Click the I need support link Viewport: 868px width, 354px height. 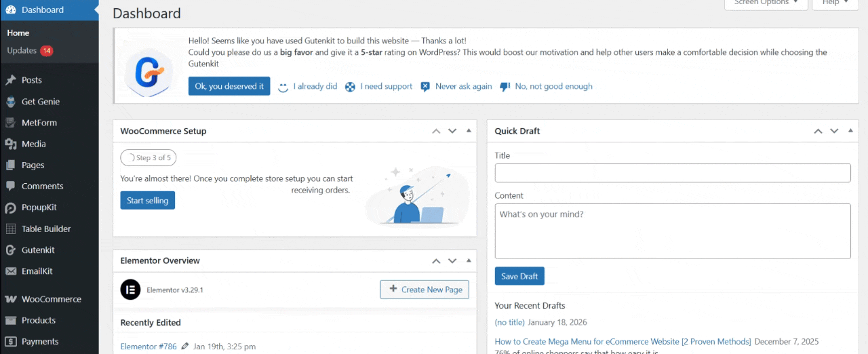click(387, 87)
